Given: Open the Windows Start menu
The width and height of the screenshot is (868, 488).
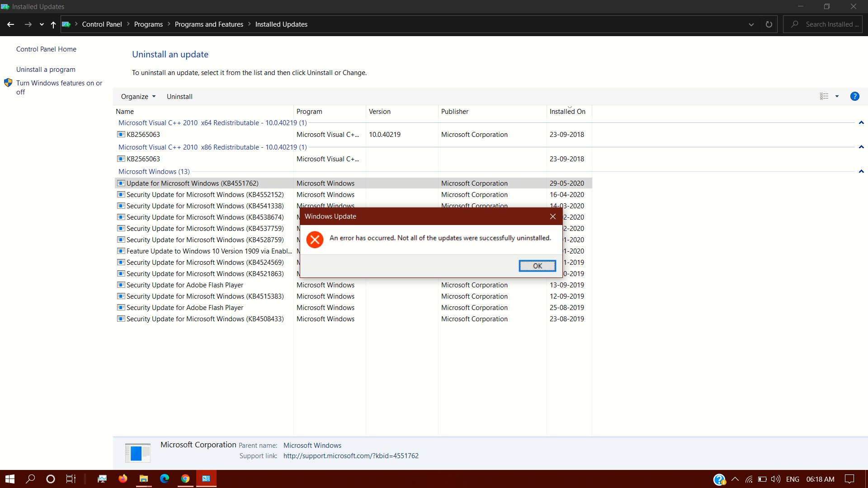Looking at the screenshot, I should click(10, 479).
